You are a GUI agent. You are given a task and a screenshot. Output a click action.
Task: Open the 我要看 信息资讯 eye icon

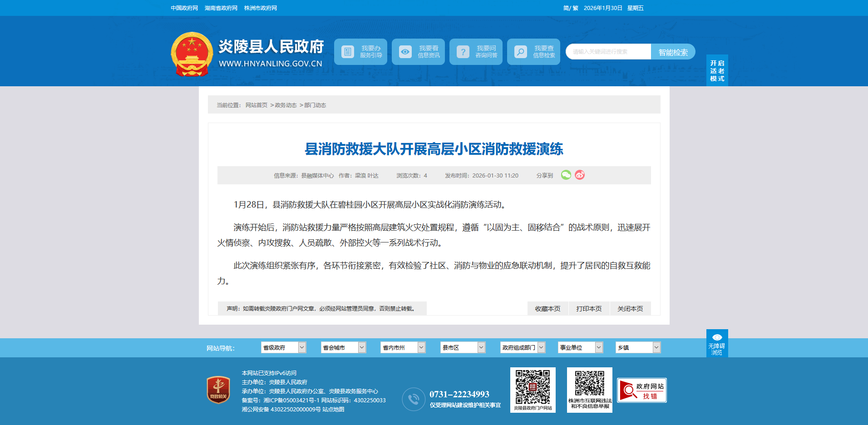(405, 52)
